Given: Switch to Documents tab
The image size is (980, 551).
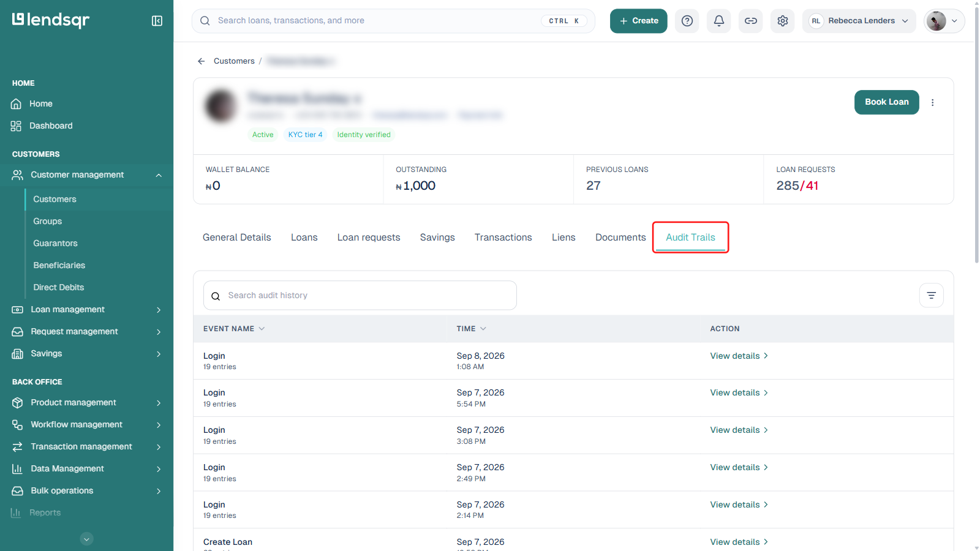Looking at the screenshot, I should point(620,238).
